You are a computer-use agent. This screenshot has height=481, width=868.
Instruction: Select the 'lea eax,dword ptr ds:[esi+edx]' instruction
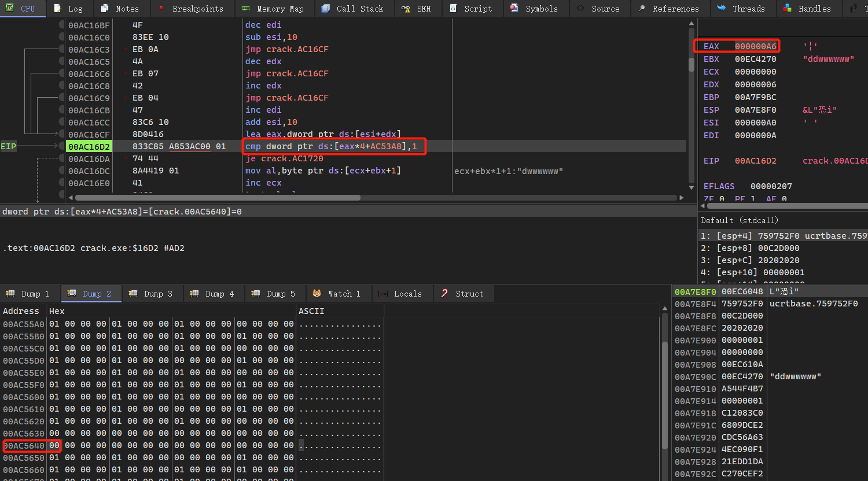[x=323, y=134]
